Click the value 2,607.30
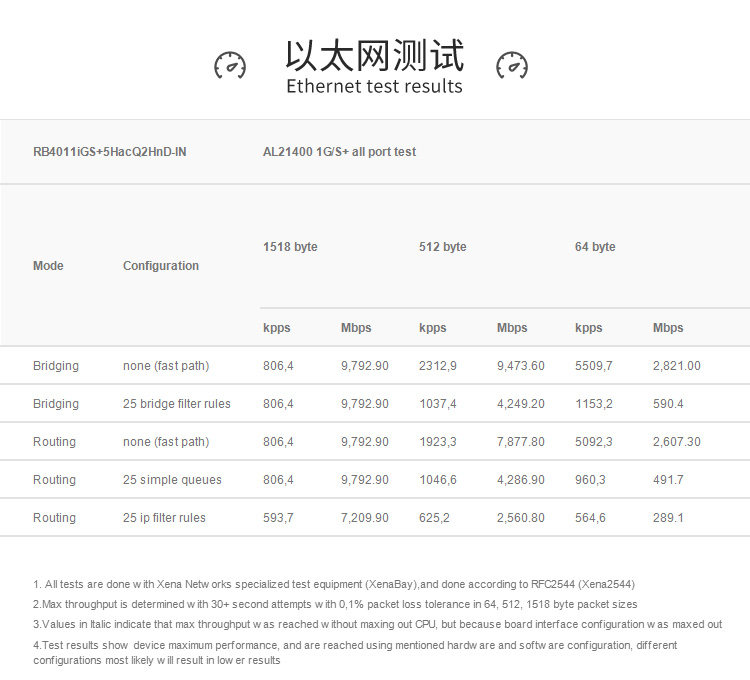750x680 pixels. pos(677,442)
